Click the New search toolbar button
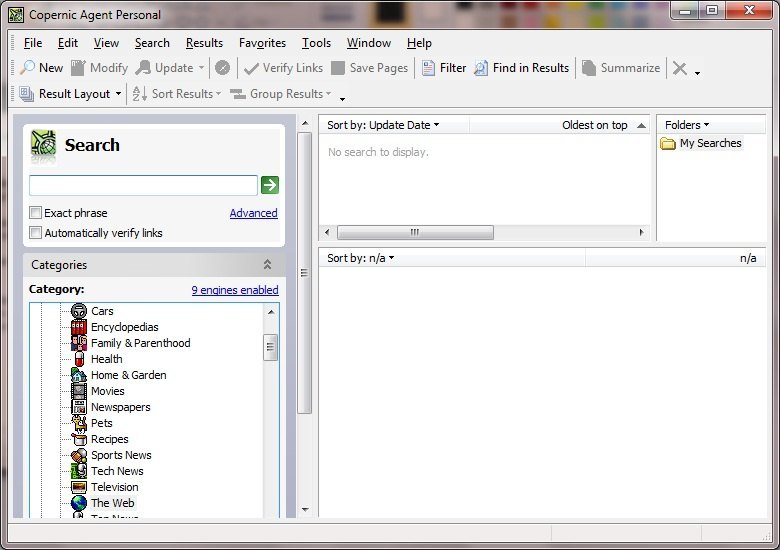The image size is (780, 550). [x=42, y=68]
